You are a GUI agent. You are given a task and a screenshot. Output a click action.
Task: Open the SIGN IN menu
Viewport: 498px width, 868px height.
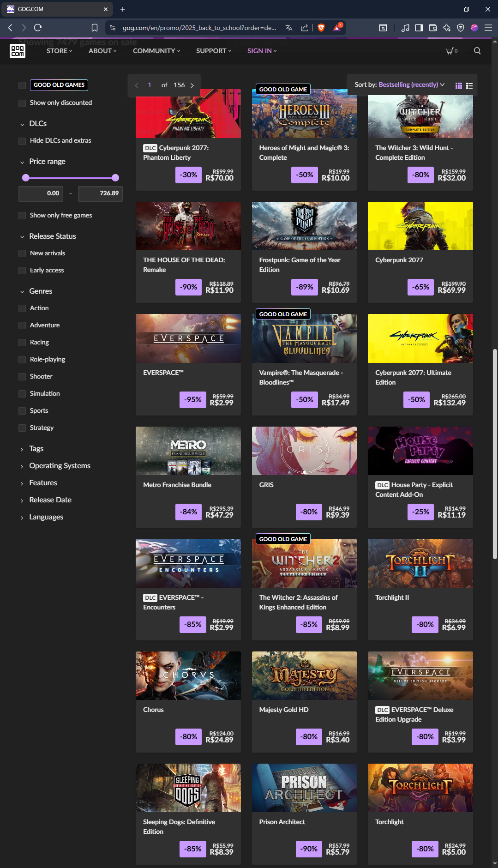pyautogui.click(x=262, y=51)
